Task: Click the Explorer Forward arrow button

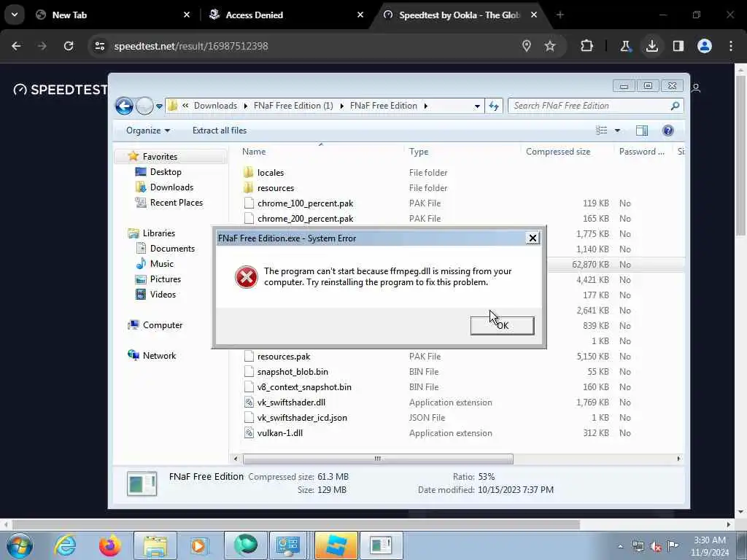Action: tap(144, 106)
